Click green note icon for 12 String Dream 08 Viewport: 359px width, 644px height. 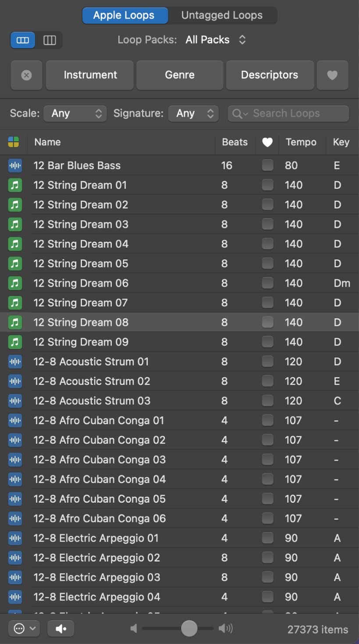15,322
